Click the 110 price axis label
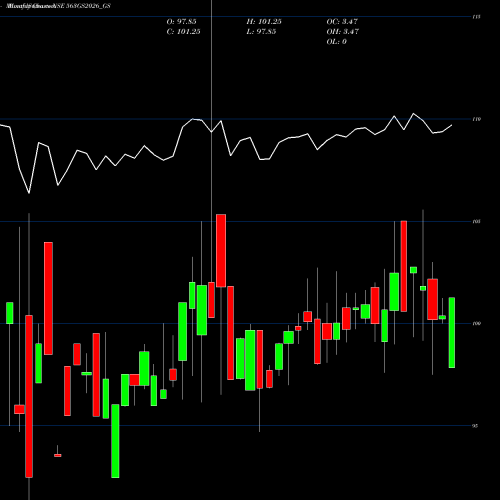 477,119
